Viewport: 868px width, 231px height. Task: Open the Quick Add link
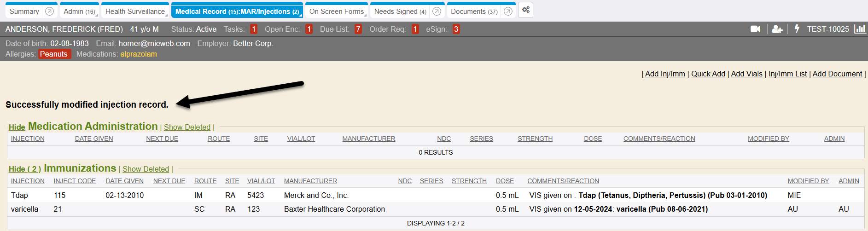[x=708, y=74]
